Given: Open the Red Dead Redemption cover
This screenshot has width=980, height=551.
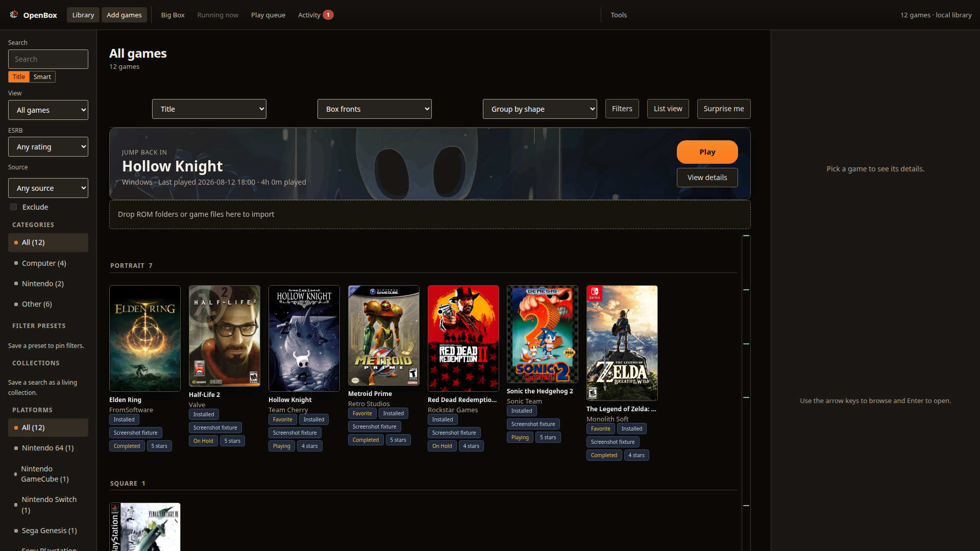Looking at the screenshot, I should pos(463,338).
